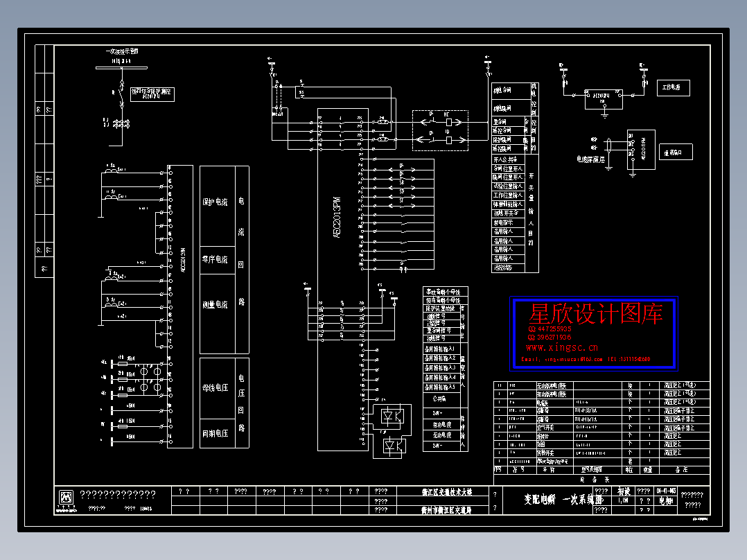Click the circuit breaker on single-line diagram
Image resolution: width=747 pixels, height=560 pixels.
pyautogui.click(x=122, y=94)
